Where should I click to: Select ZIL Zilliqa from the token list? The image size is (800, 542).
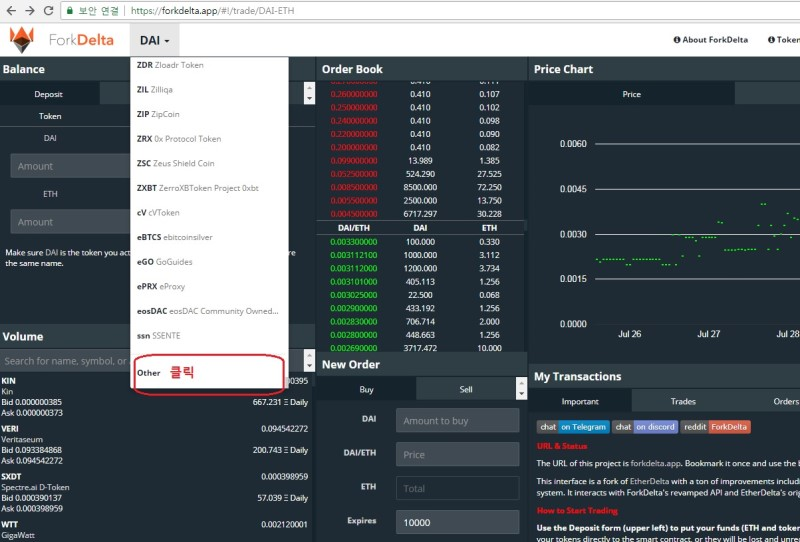(x=209, y=89)
